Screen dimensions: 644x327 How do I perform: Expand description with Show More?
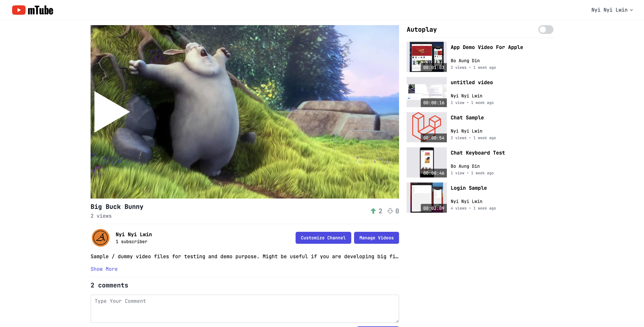click(x=104, y=269)
